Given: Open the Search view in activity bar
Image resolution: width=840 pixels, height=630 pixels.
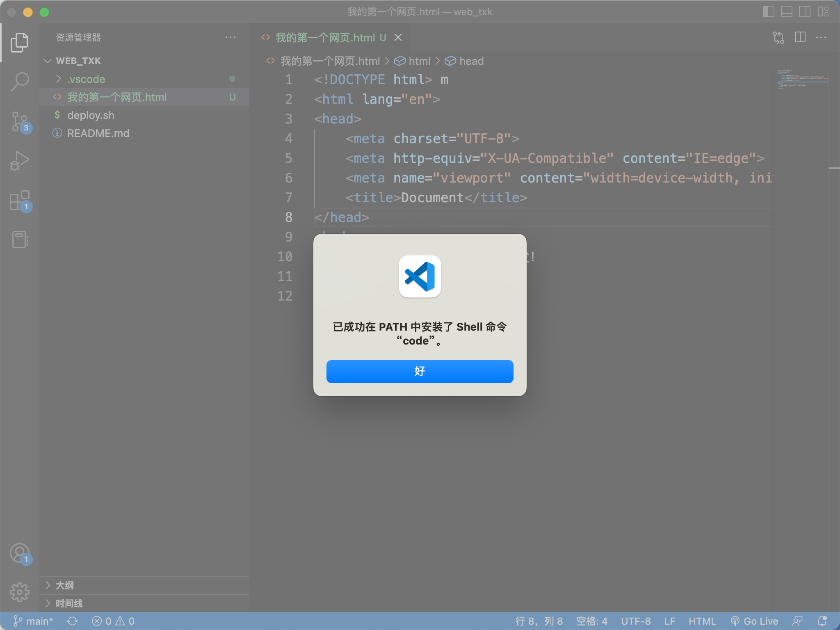Looking at the screenshot, I should (x=20, y=82).
